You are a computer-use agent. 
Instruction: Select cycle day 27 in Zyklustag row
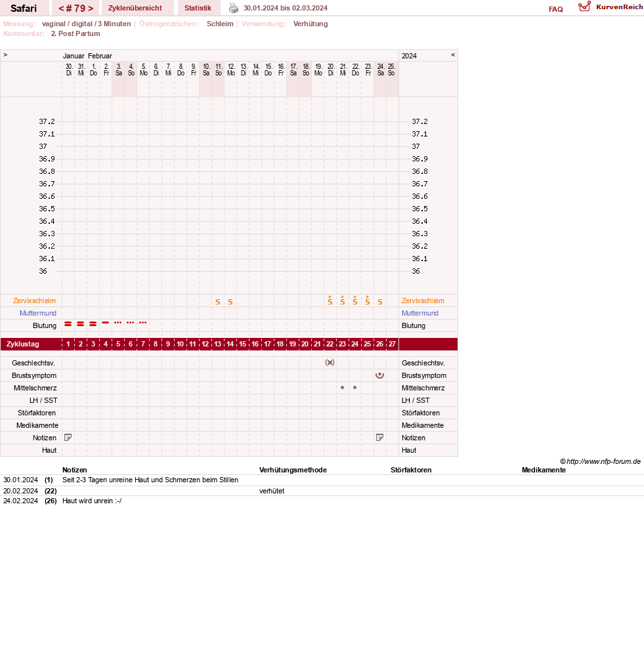click(x=392, y=344)
